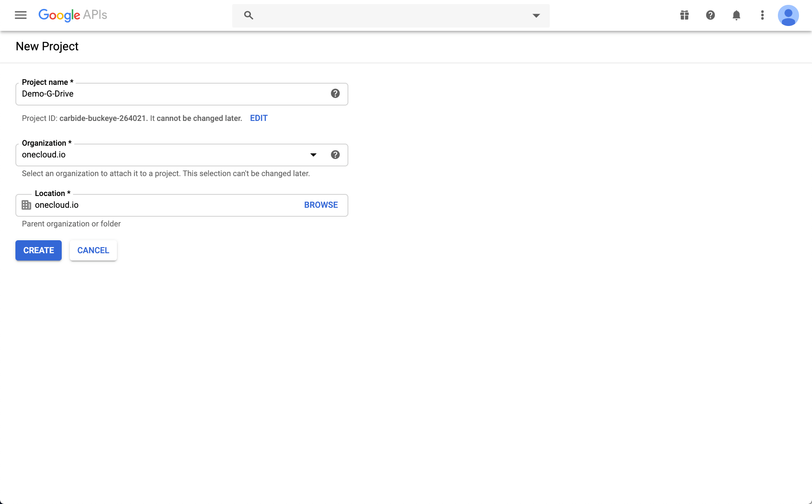Image resolution: width=812 pixels, height=504 pixels.
Task: Expand the Organization dropdown arrow
Action: (x=313, y=155)
